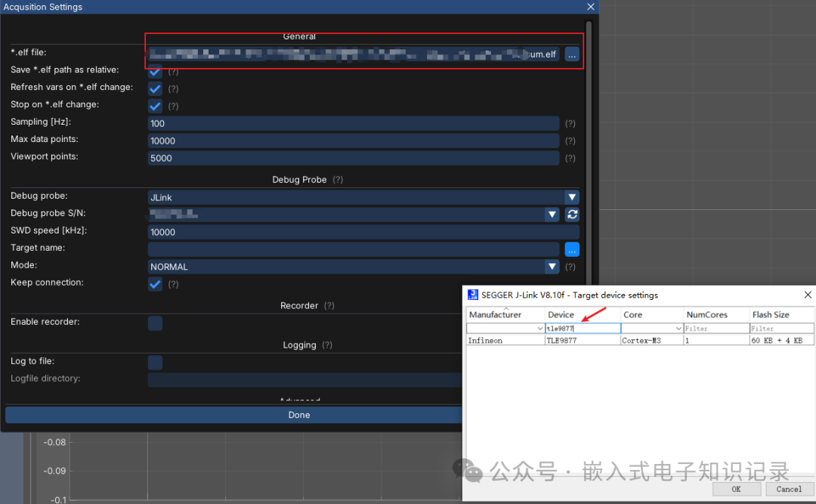Image resolution: width=816 pixels, height=504 pixels.
Task: Show help for Max data points
Action: pos(570,141)
